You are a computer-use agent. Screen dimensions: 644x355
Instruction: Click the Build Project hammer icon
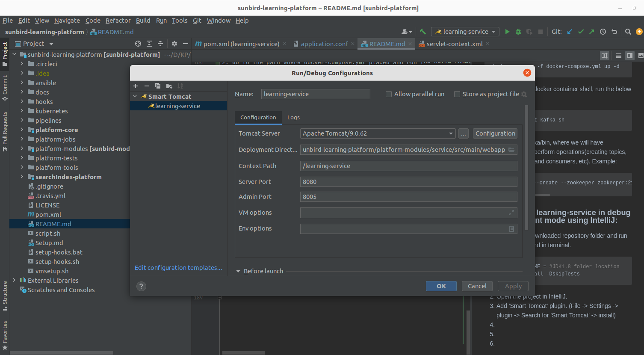(x=422, y=32)
